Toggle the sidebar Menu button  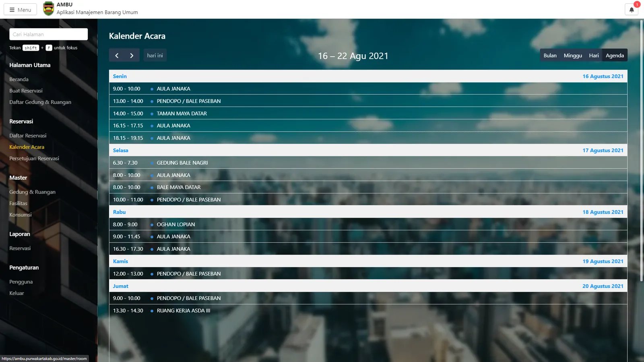click(20, 9)
